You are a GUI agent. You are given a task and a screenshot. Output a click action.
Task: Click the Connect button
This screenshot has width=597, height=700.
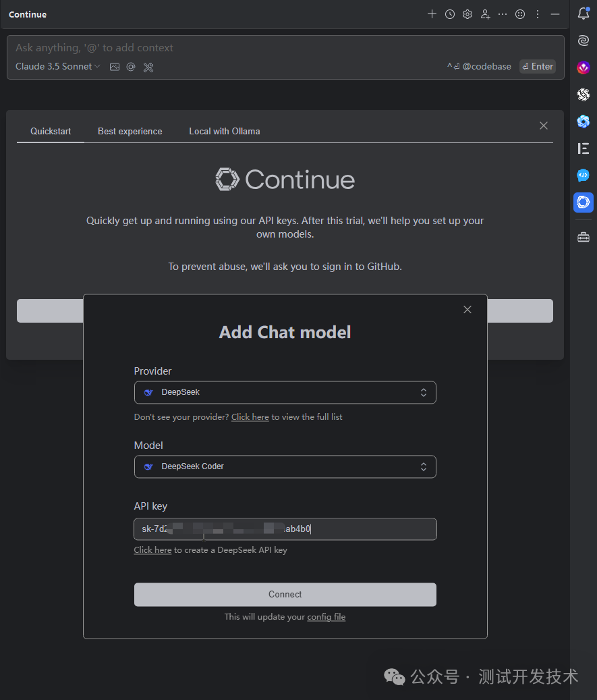(285, 594)
